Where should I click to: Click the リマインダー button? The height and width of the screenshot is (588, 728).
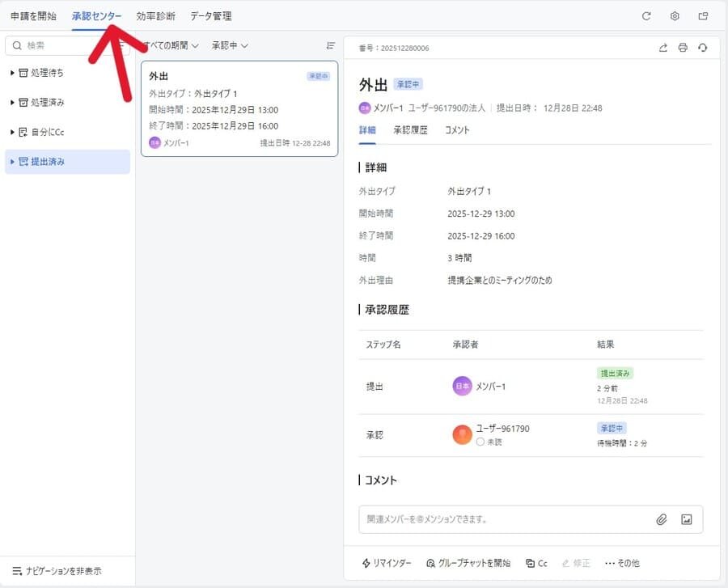(x=387, y=563)
